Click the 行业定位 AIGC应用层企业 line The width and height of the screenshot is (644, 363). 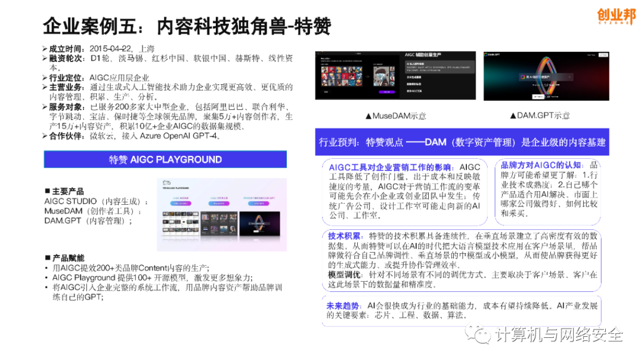[95, 78]
